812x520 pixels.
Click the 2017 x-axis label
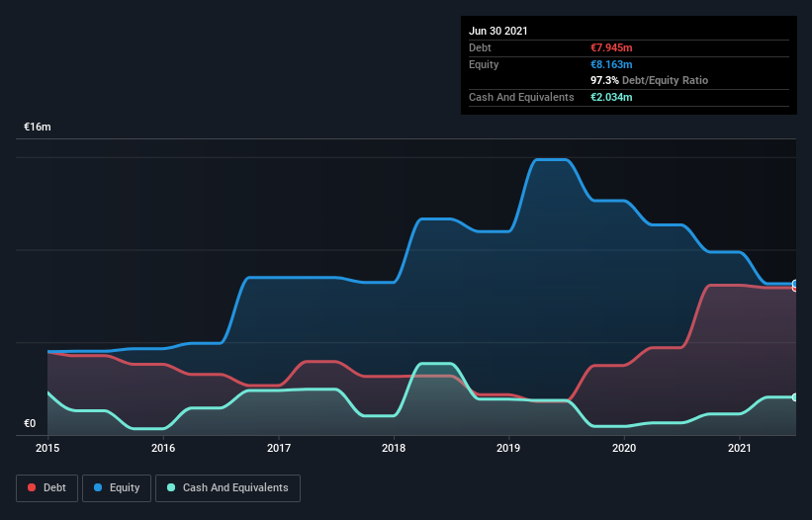279,448
